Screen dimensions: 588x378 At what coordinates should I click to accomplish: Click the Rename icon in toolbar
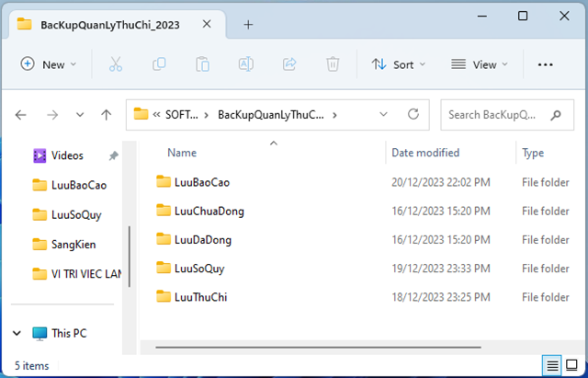pyautogui.click(x=246, y=64)
